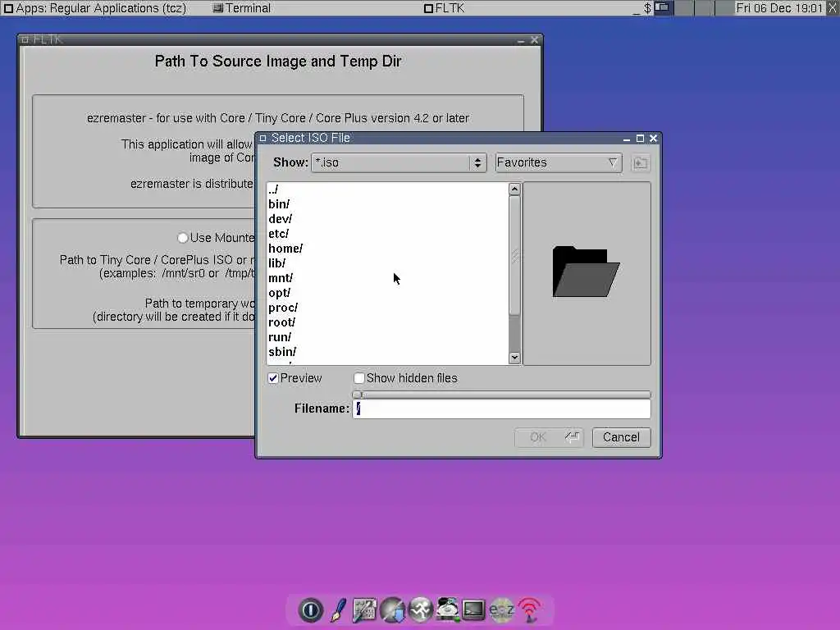Toggle the Preview checkbox
840x630 pixels.
(x=273, y=378)
